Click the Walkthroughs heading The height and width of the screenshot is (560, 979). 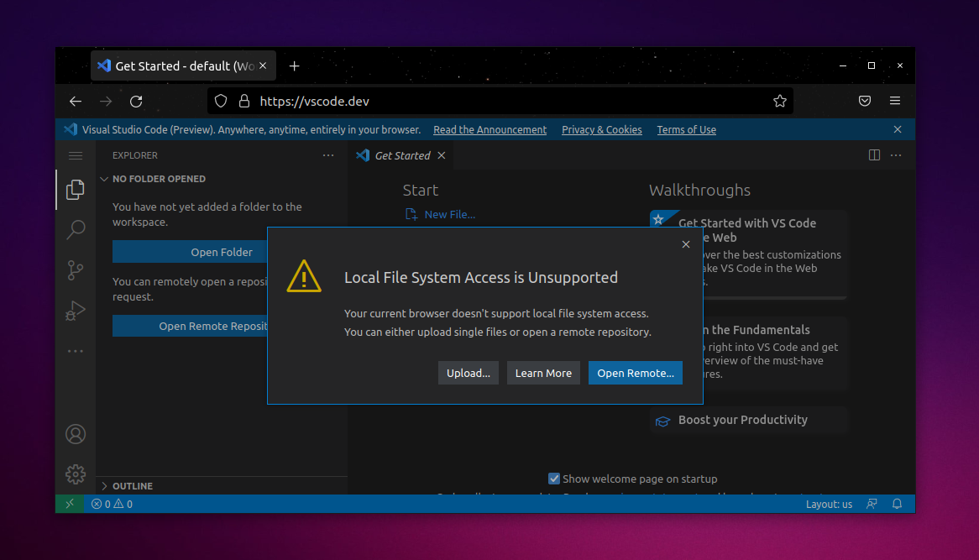tap(700, 190)
